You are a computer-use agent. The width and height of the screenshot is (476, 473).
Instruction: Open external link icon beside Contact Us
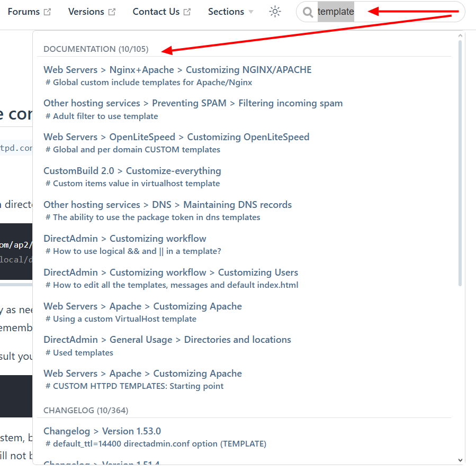[187, 12]
